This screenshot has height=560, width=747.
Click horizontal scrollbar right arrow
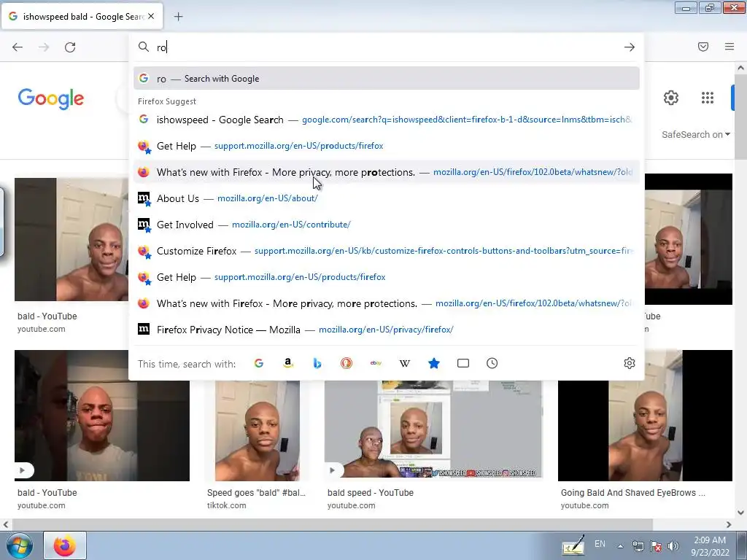coord(729,524)
